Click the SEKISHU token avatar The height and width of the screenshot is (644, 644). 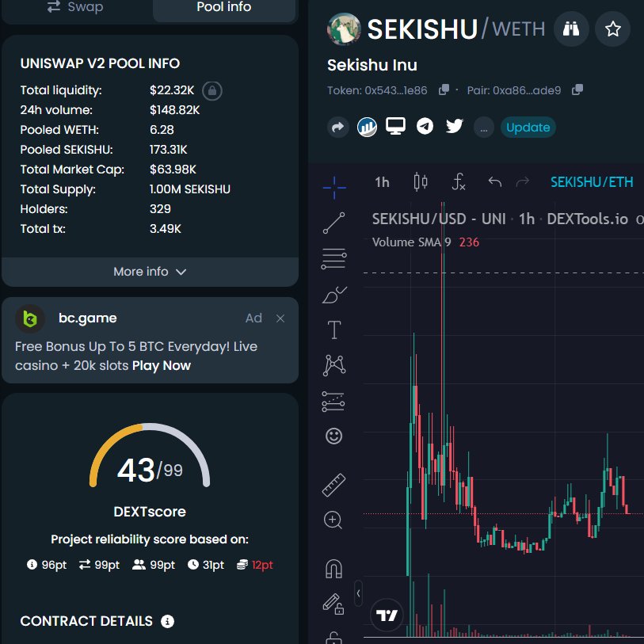[344, 29]
